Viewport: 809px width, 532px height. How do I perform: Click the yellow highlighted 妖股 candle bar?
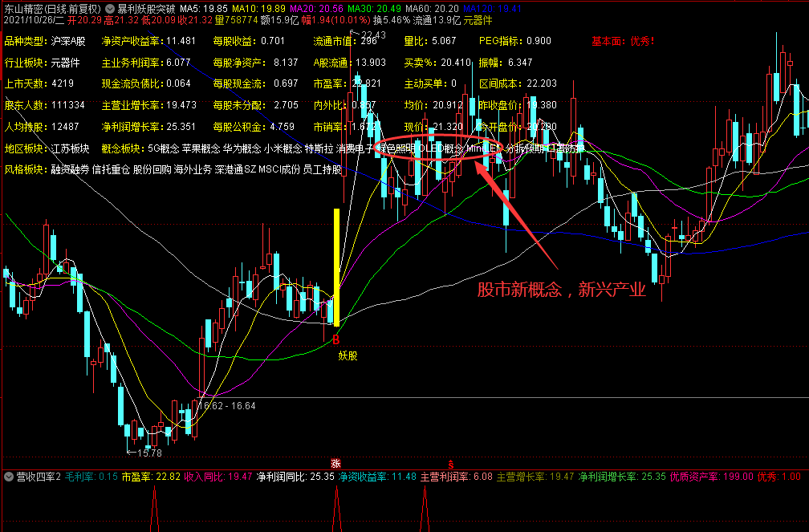tap(336, 267)
